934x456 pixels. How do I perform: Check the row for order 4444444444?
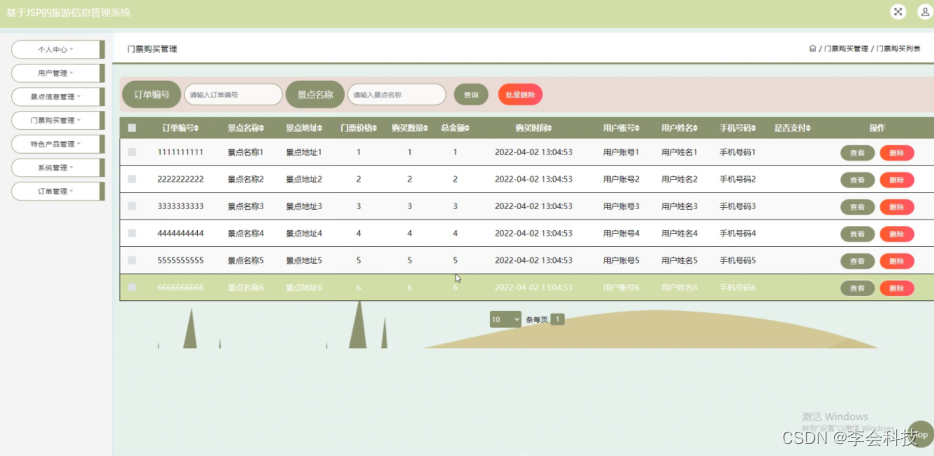tap(132, 233)
